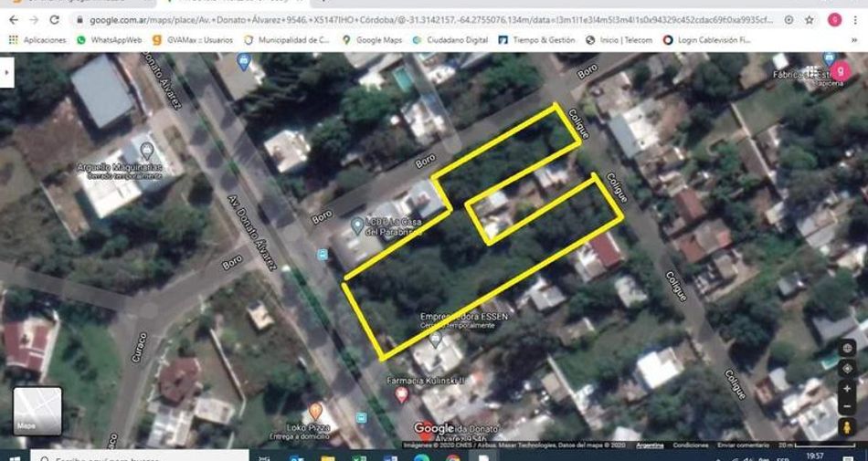Screen dimensions: 868x461
Task: Click the Argentina footer link
Action: click(x=650, y=445)
